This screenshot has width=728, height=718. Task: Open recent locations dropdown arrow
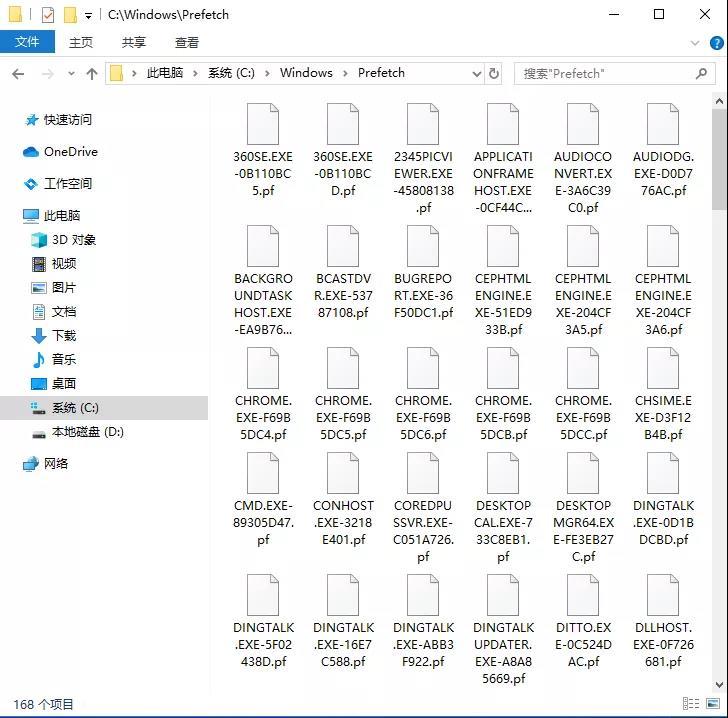click(x=71, y=74)
